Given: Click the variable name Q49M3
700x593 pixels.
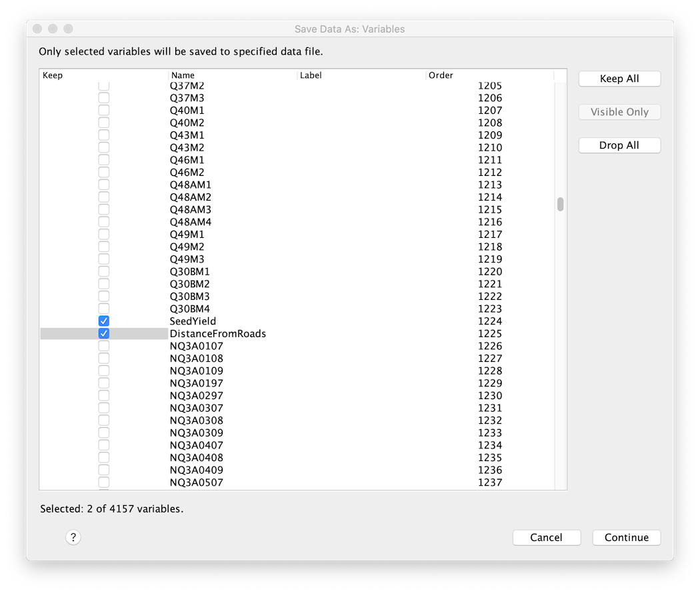Looking at the screenshot, I should 187,259.
